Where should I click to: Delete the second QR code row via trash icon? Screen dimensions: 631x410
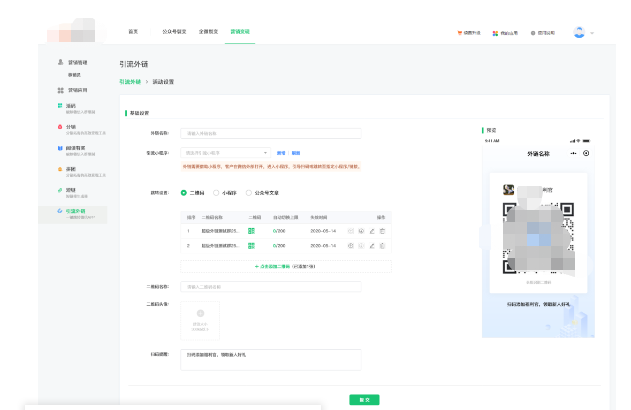(382, 244)
